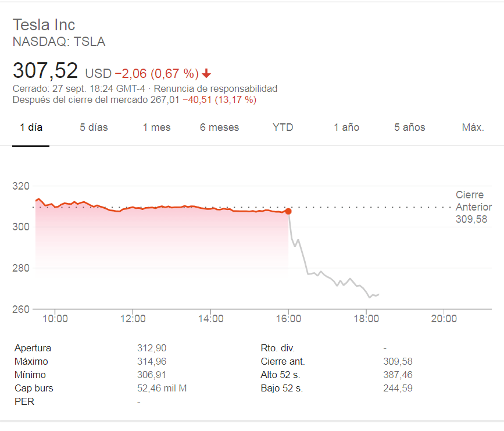Open the 5 años view

410,127
